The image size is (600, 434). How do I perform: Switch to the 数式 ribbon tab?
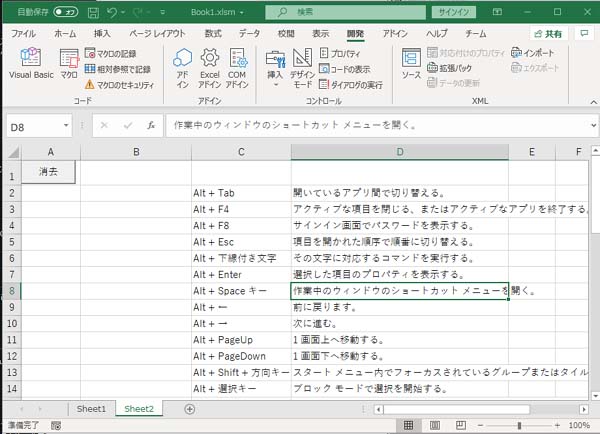pos(213,33)
